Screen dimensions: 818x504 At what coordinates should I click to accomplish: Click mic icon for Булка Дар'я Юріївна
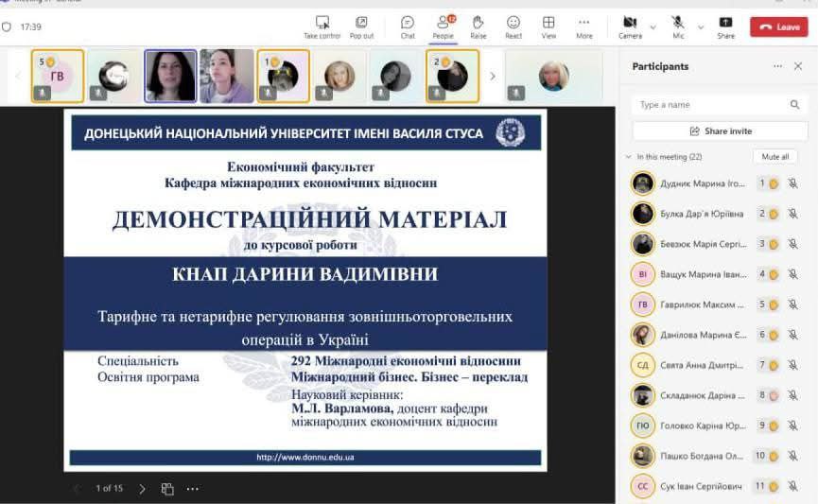click(793, 214)
